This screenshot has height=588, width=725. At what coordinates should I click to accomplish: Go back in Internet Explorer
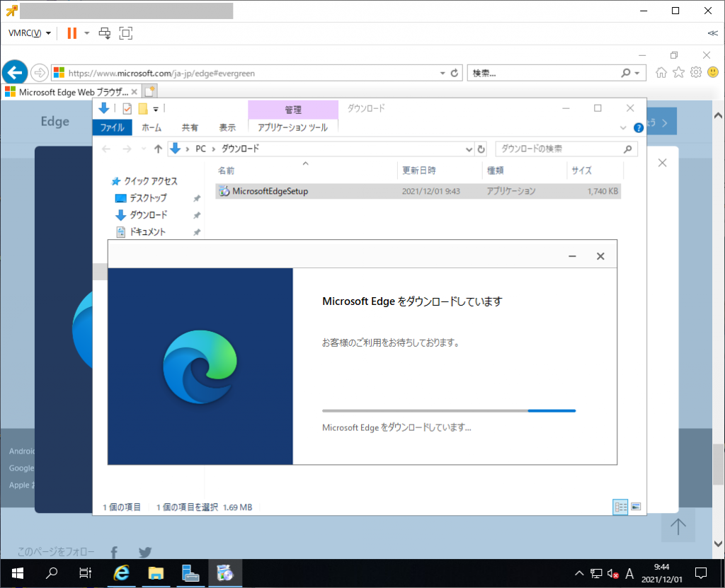[15, 73]
